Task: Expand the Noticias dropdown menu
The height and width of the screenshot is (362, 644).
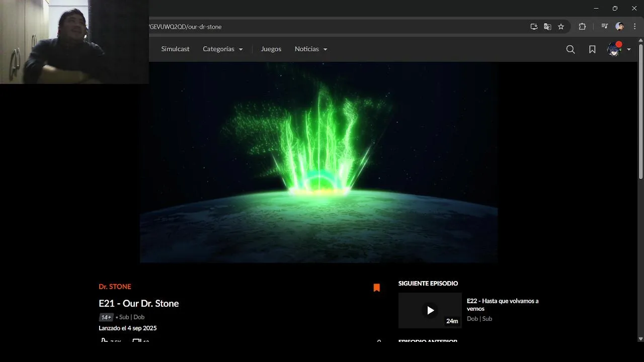Action: tap(311, 49)
